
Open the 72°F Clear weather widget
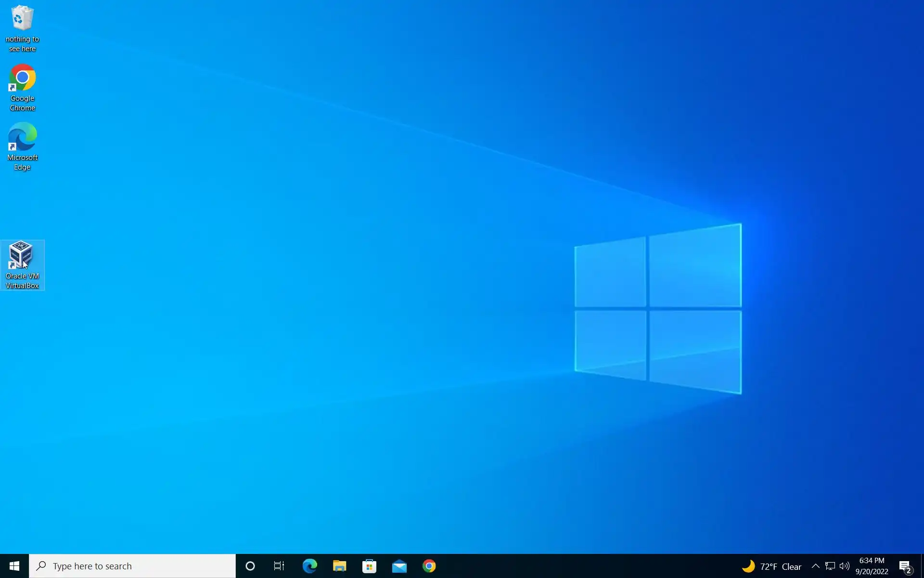[771, 566]
